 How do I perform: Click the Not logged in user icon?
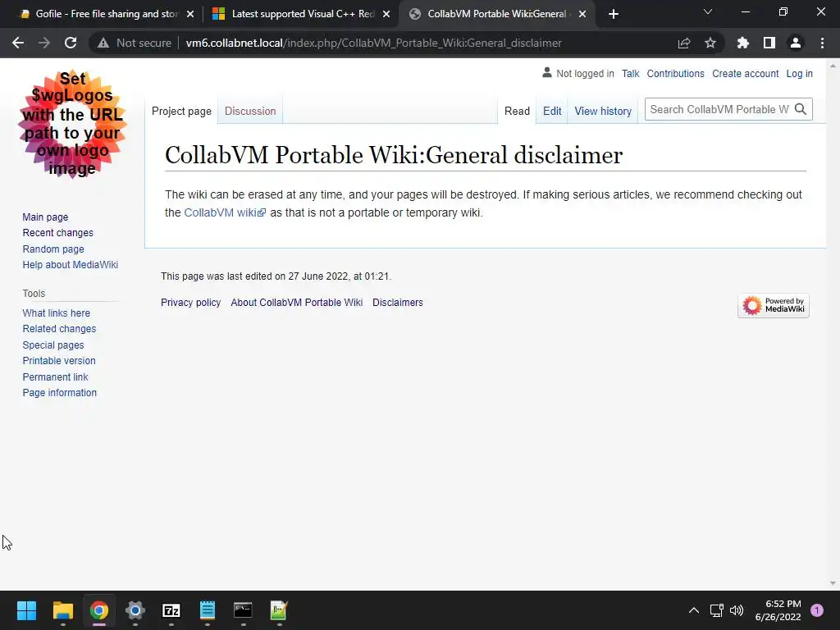point(547,72)
